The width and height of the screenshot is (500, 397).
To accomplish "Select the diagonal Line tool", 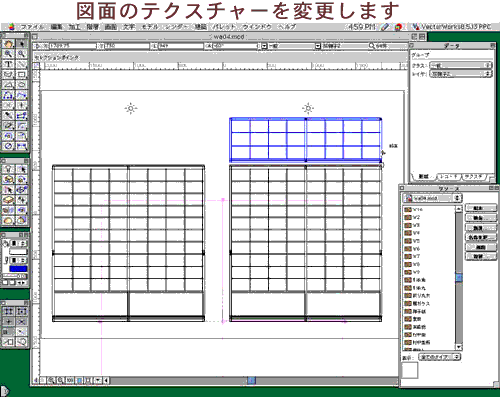I will click(x=21, y=64).
